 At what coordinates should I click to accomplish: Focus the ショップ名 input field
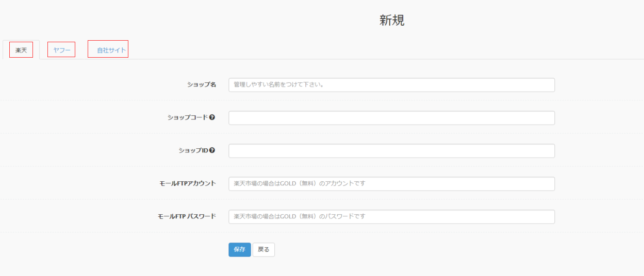[x=392, y=85]
